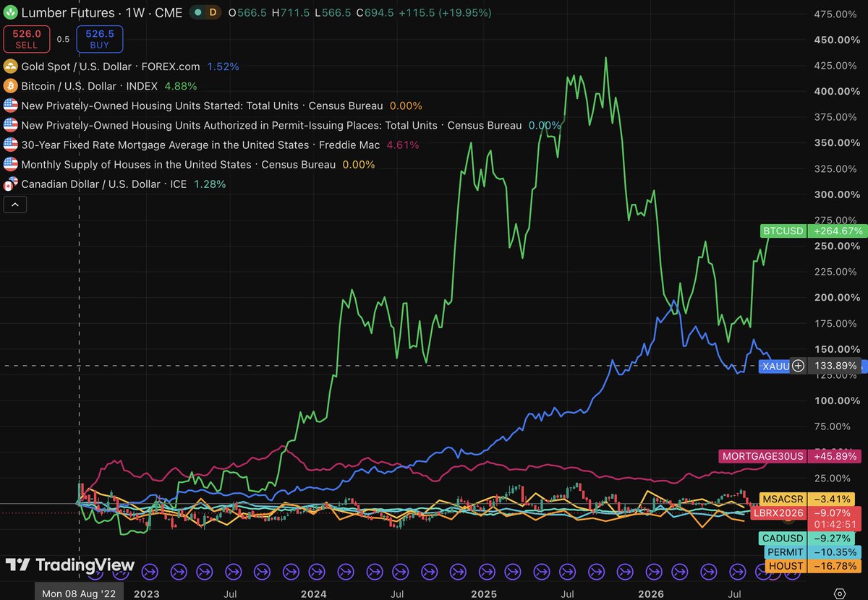Screen dimensions: 868x600
Task: Click the 2026 label on the time axis
Action: 651,593
